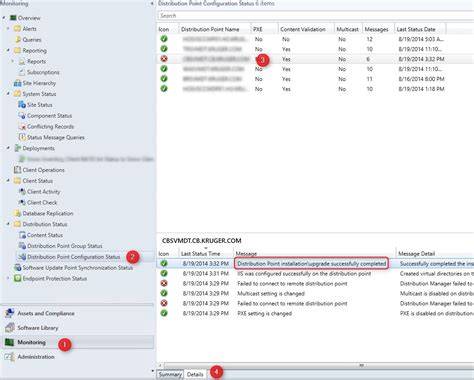Screen dimensions: 474x380
Task: Collapse the Deployments tree node
Action: click(8, 148)
